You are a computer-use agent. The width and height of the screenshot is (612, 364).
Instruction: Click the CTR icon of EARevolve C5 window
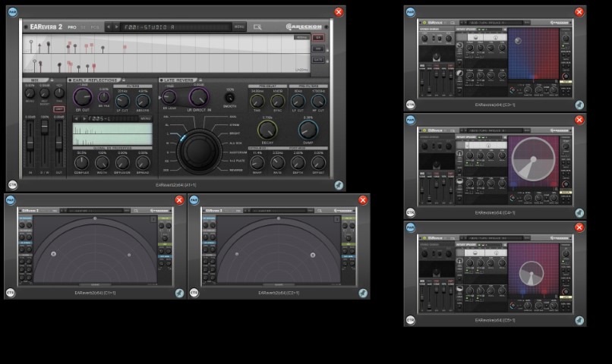click(410, 320)
